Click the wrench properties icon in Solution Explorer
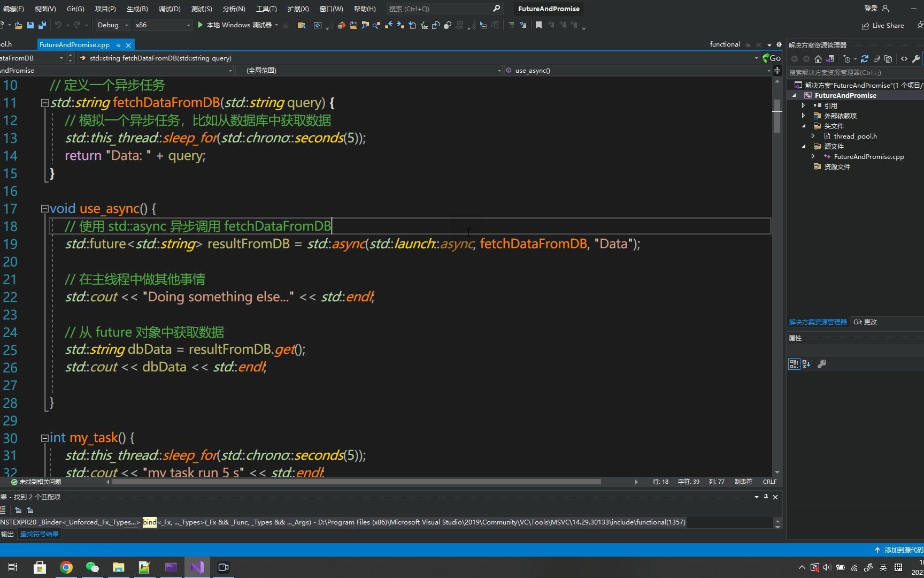The height and width of the screenshot is (578, 924). [x=915, y=59]
